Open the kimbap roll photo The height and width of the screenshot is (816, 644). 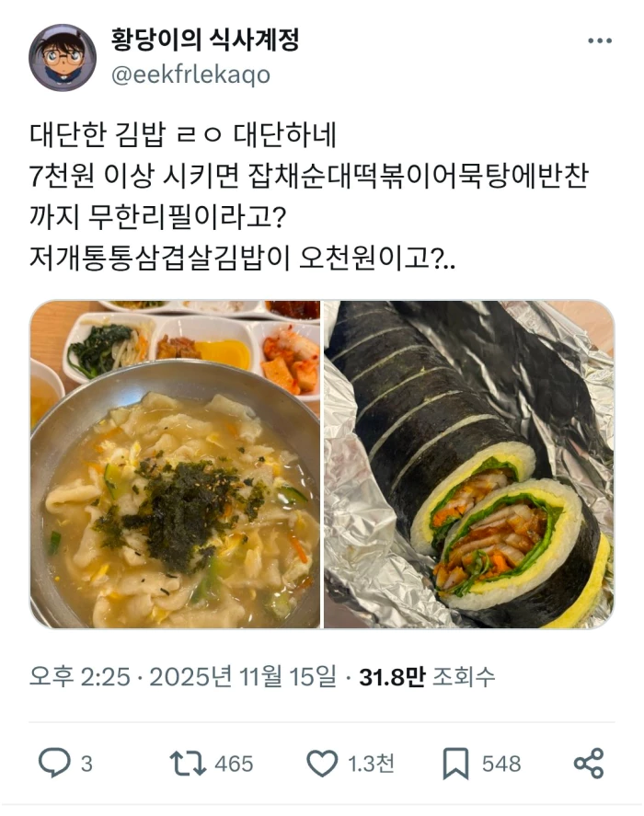pyautogui.click(x=469, y=465)
